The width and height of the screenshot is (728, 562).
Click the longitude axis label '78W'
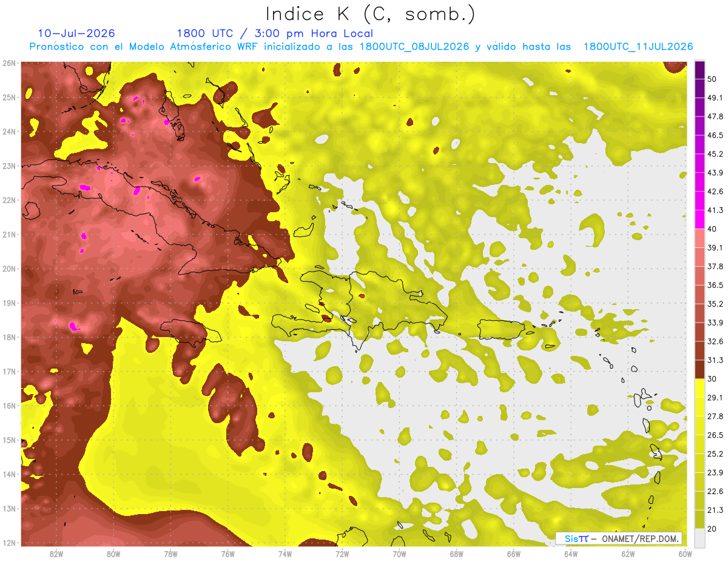point(170,554)
